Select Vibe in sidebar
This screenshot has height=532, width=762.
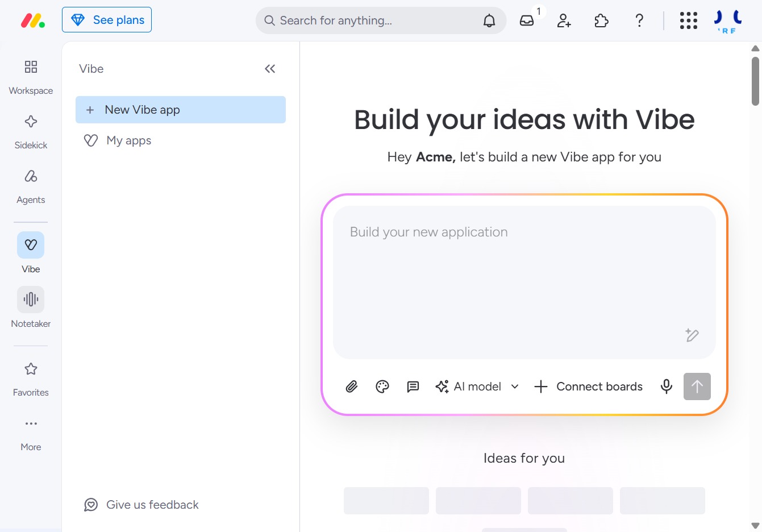point(31,252)
